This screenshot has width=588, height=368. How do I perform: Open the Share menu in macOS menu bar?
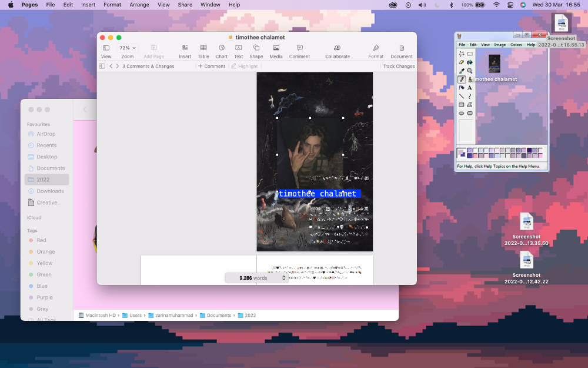tap(185, 5)
